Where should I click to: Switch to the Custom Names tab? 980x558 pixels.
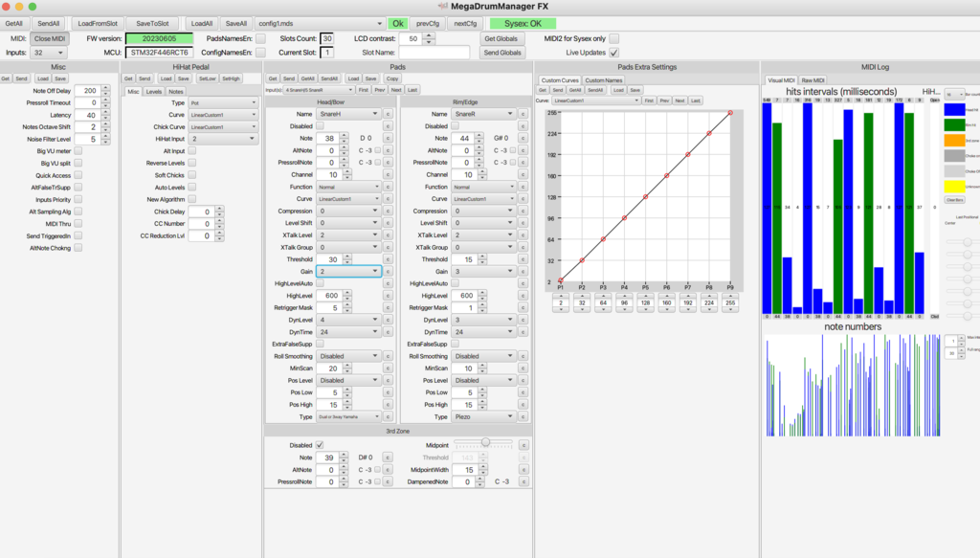click(x=603, y=80)
